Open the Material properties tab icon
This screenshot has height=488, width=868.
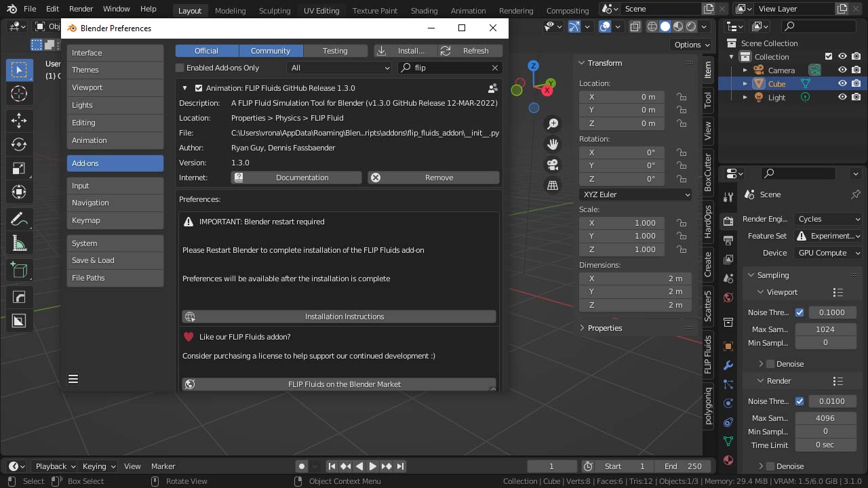coord(728,460)
